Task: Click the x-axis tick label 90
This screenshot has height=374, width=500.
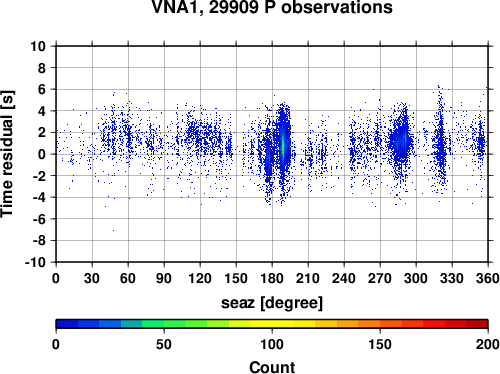Action: click(164, 278)
